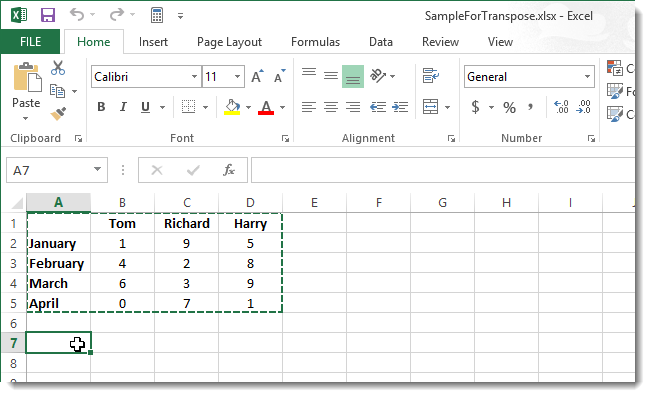Click the Insert Function fx icon
The width and height of the screenshot is (650, 397).
coord(229,170)
